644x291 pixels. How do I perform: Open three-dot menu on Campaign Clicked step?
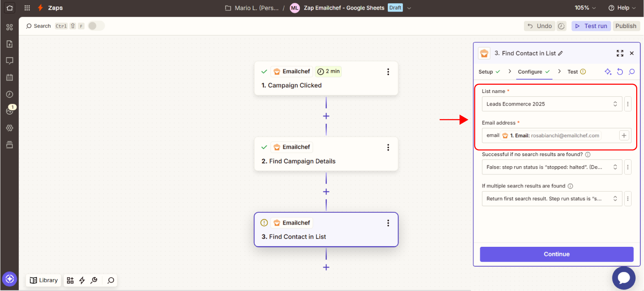point(388,72)
